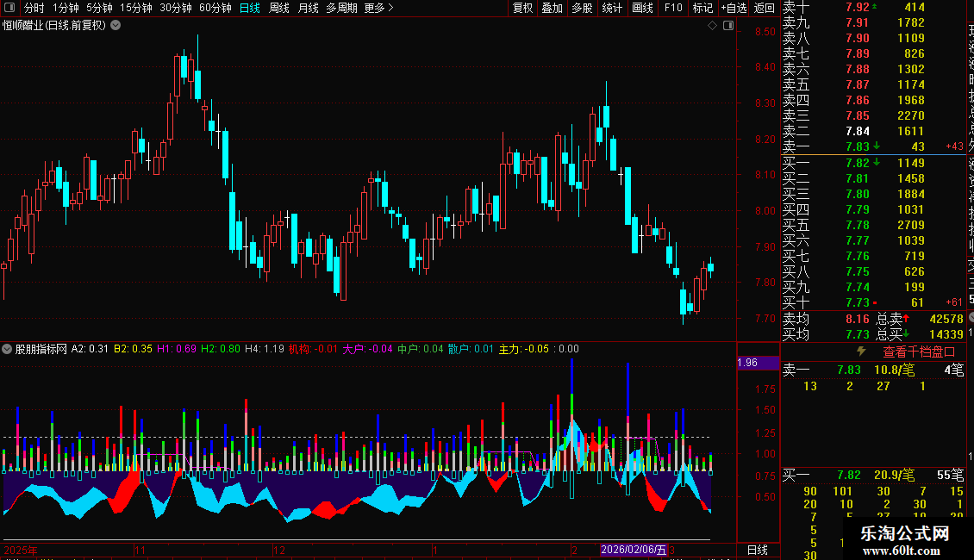Click the 大户: -0.04 indicator value
The width and height of the screenshot is (974, 560).
coord(368,349)
